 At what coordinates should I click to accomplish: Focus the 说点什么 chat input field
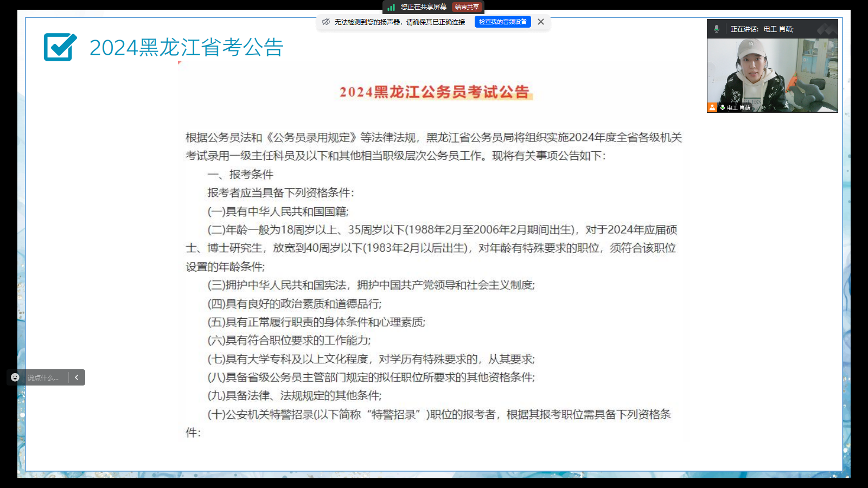[x=46, y=377]
